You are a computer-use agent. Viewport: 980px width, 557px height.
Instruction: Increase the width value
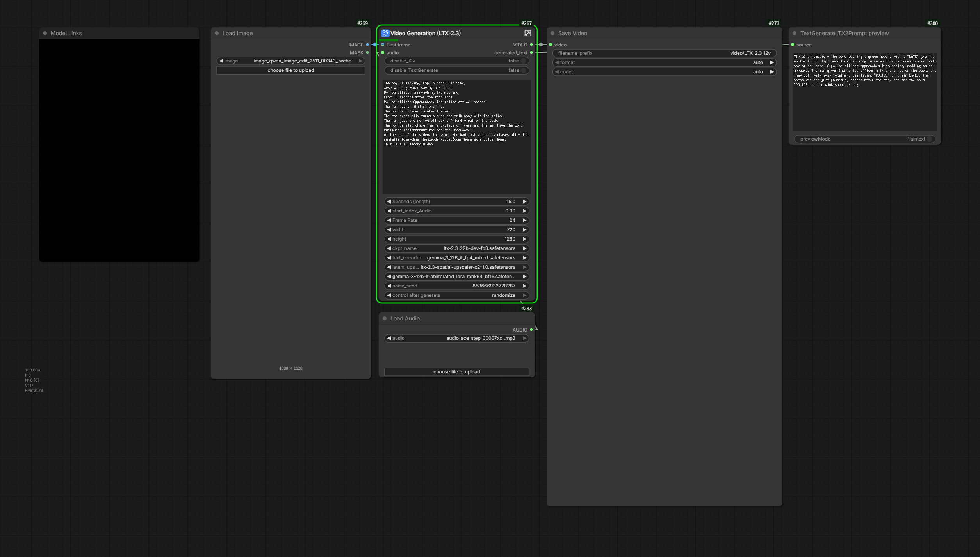tap(524, 230)
